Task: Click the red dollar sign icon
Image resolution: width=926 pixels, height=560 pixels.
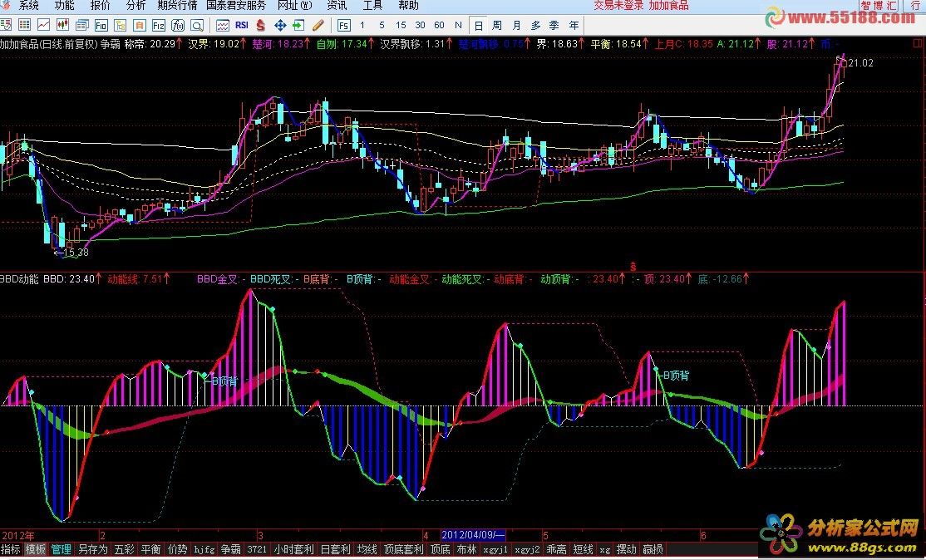Action: click(260, 25)
